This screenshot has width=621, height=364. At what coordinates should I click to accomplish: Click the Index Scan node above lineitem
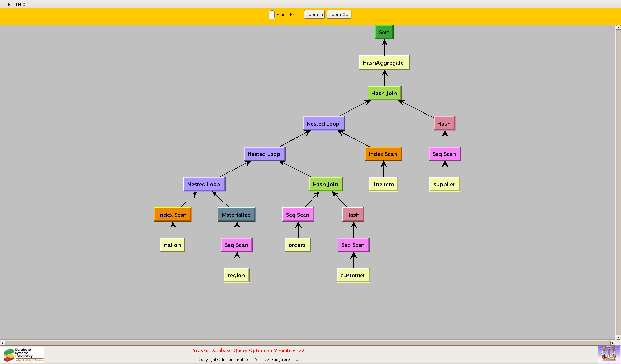point(383,154)
